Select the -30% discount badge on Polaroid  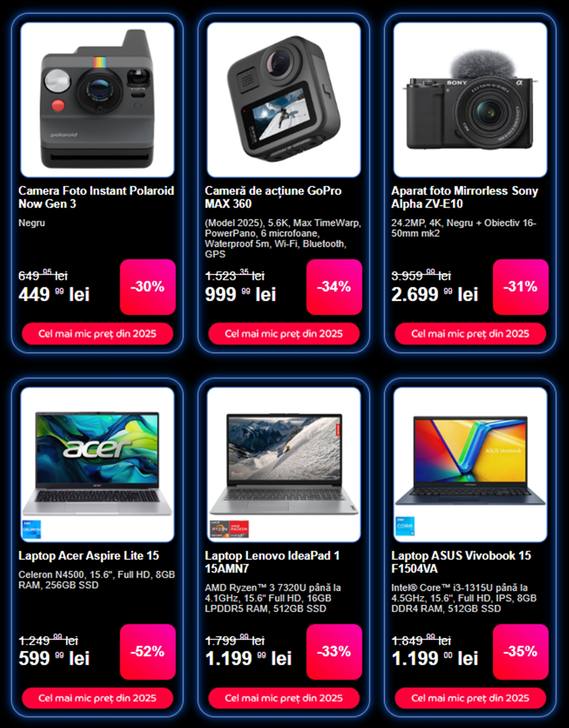tap(148, 287)
